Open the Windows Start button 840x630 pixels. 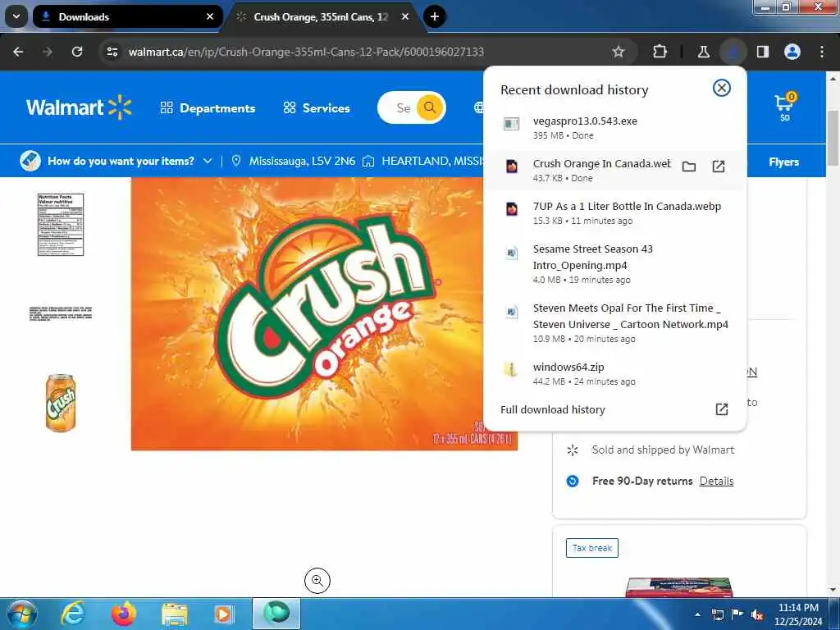[21, 614]
